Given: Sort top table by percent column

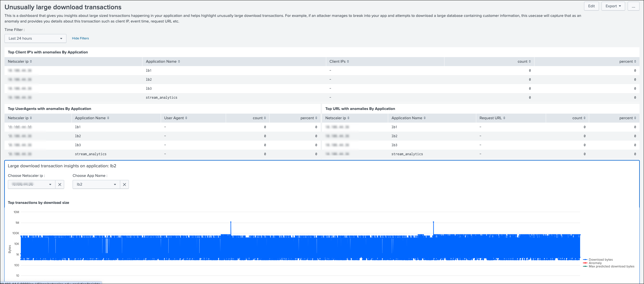Looking at the screenshot, I should pyautogui.click(x=628, y=62).
